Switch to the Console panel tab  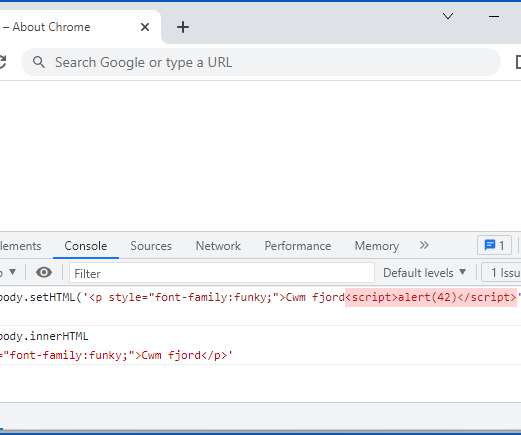pyautogui.click(x=86, y=246)
